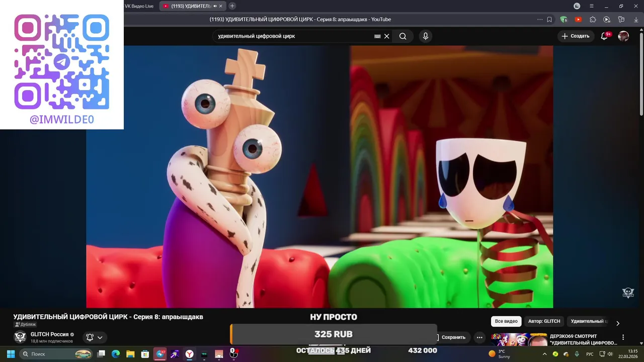Open the account avatar menu

tap(623, 36)
